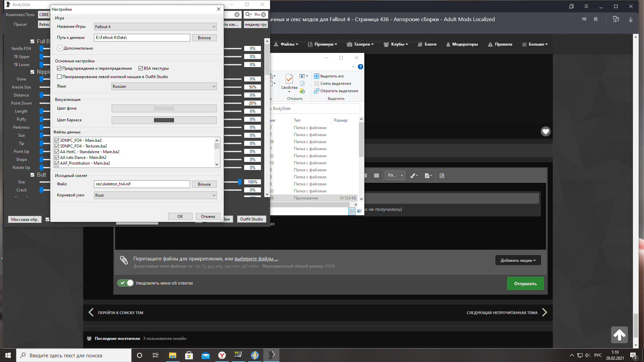Open Yandex Browser from taskbar
The image size is (644, 362).
[x=222, y=355]
